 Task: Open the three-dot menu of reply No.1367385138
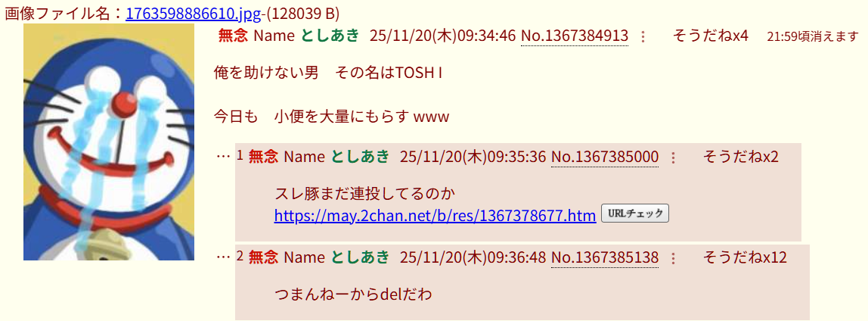pos(673,258)
